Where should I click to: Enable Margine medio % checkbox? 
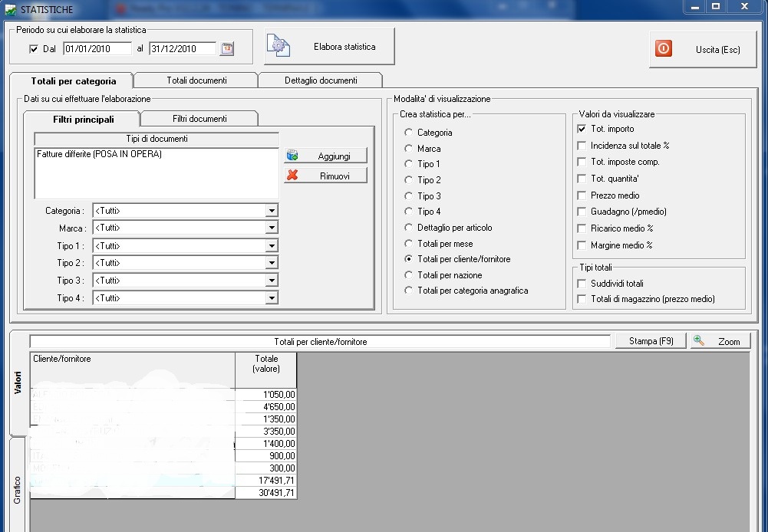[x=582, y=245]
